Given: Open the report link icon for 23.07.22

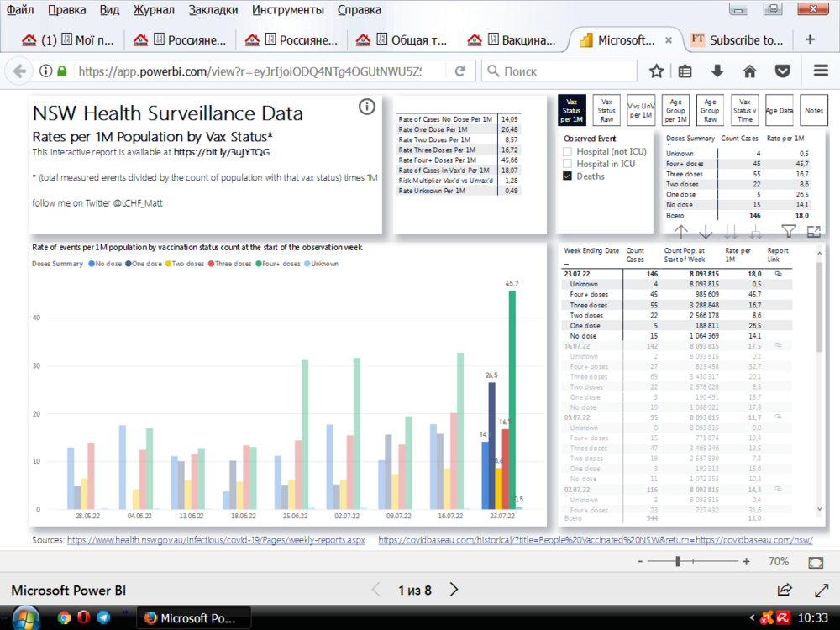Looking at the screenshot, I should click(x=778, y=274).
